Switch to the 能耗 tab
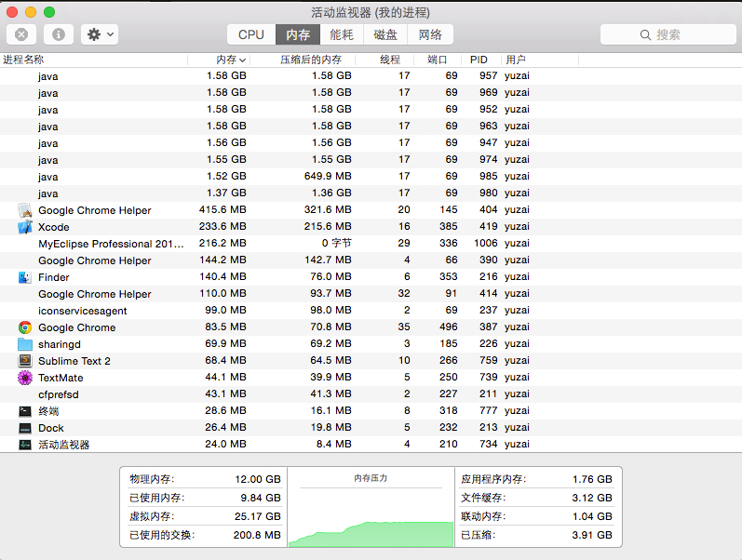The width and height of the screenshot is (742, 560). 341,34
